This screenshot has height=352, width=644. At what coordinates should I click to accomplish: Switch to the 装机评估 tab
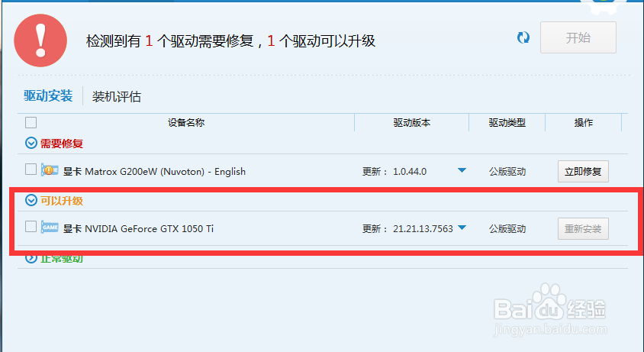[117, 97]
